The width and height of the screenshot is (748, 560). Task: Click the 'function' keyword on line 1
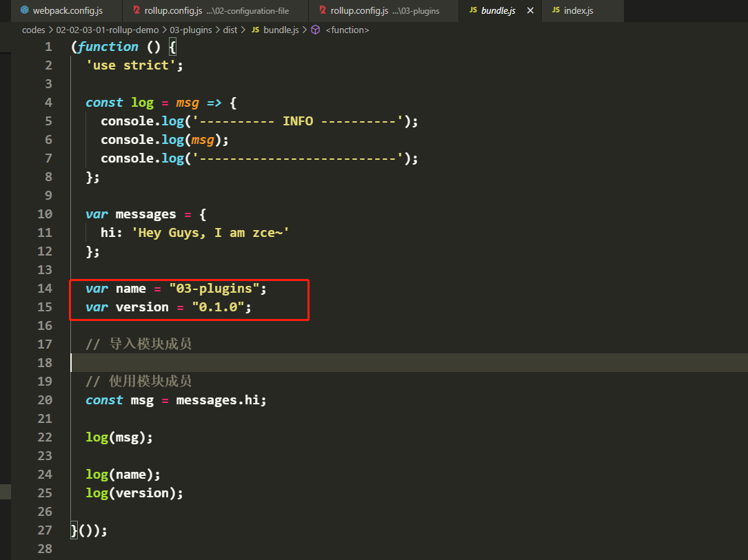pos(108,47)
